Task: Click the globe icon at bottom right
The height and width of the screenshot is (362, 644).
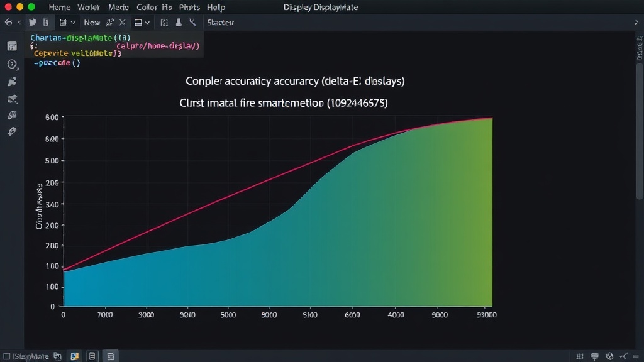Action: pos(610,356)
